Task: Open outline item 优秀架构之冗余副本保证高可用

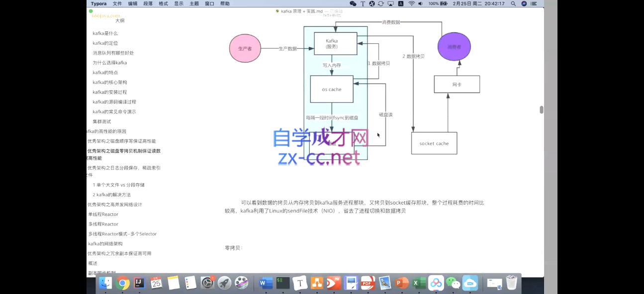Action: [x=119, y=253]
